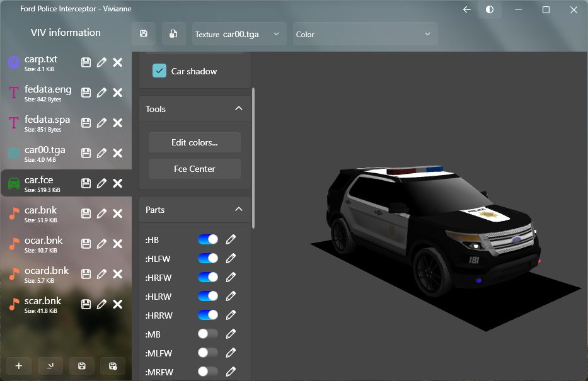Click the pencil icon beside car.fce
The image size is (588, 381).
(101, 183)
